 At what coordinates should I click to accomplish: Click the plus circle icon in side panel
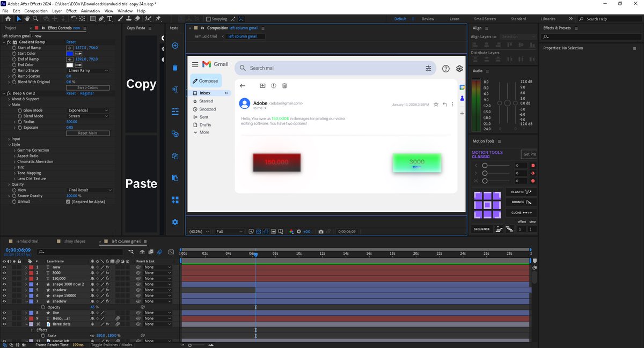[174, 46]
